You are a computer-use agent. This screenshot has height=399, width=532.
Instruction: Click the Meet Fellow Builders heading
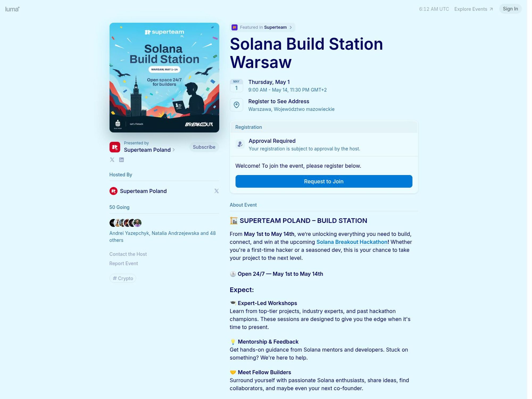(264, 372)
